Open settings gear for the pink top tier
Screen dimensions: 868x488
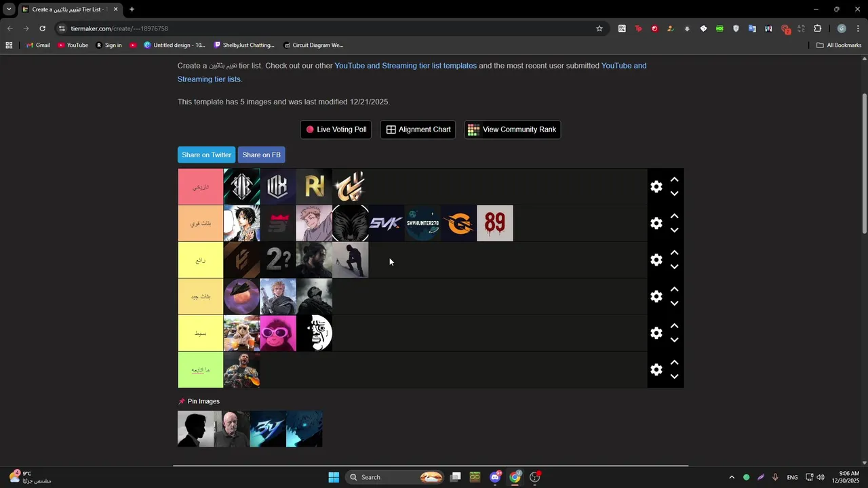(x=656, y=186)
